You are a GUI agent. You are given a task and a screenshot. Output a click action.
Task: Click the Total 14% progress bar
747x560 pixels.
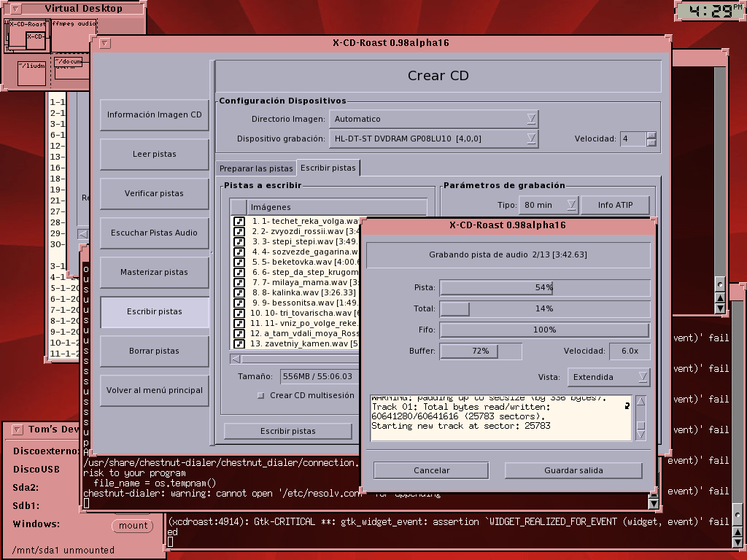pos(544,308)
